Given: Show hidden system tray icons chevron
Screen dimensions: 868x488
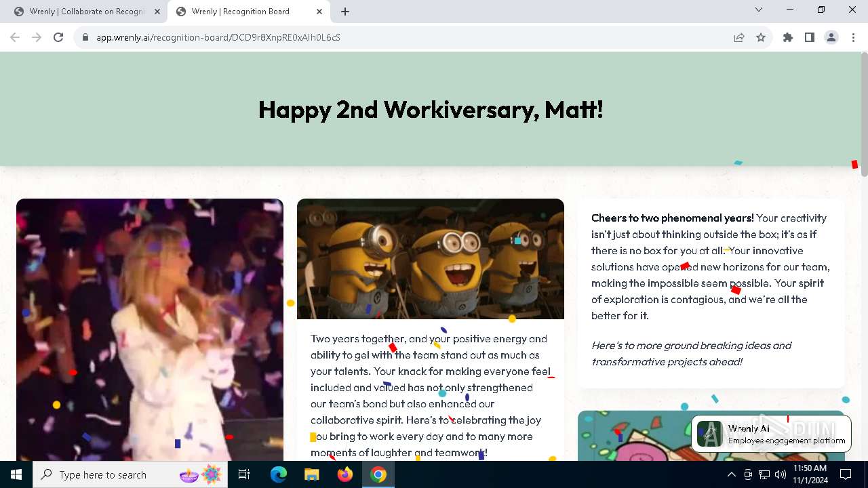Looking at the screenshot, I should point(731,474).
